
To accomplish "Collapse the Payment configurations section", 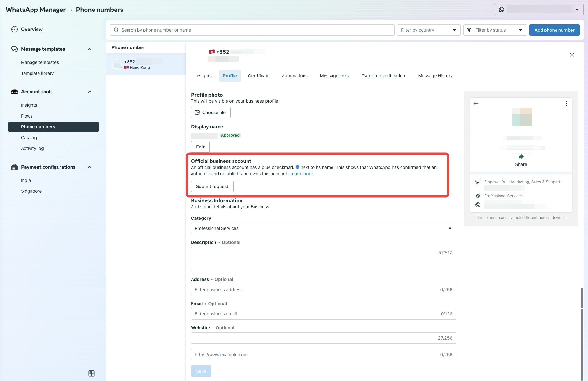I will pos(90,167).
